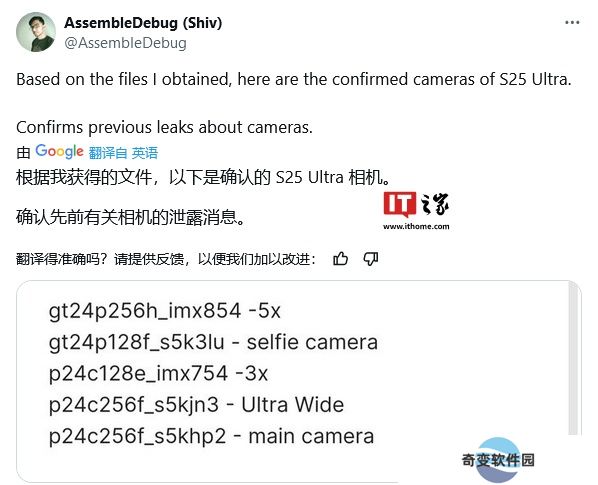
Task: Open the AssembleDebug (Shiv) display name
Action: 143,23
